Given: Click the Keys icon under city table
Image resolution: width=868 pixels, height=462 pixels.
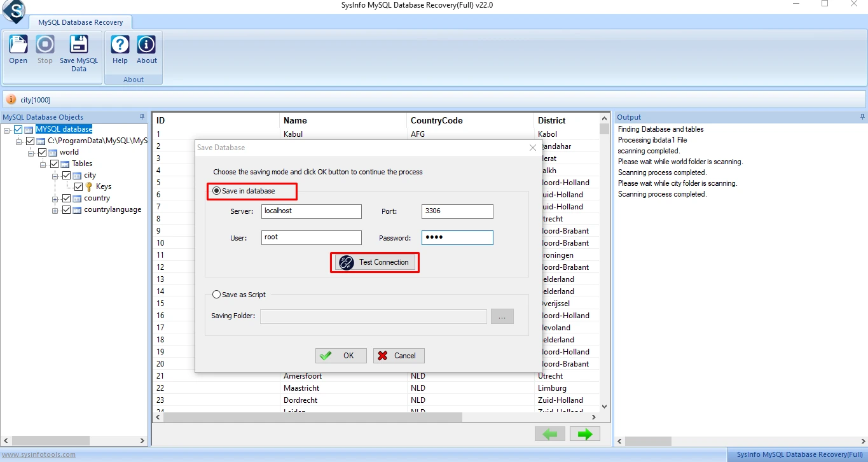Looking at the screenshot, I should (x=90, y=186).
